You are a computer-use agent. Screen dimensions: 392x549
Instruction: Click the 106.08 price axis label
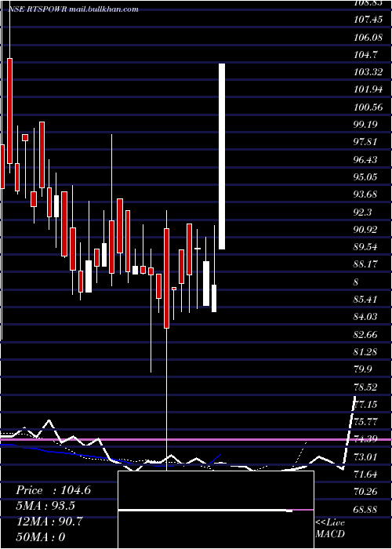pyautogui.click(x=368, y=37)
